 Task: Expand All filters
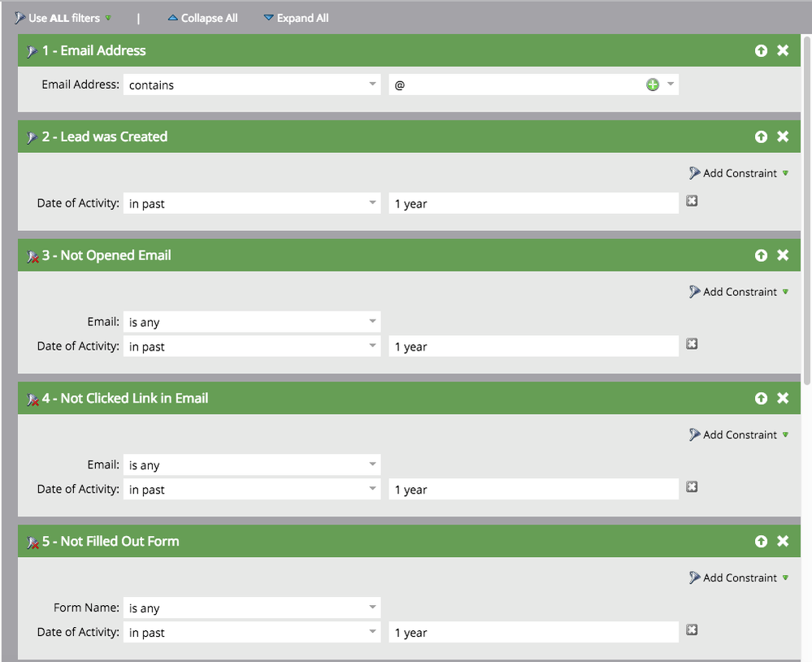coord(296,18)
